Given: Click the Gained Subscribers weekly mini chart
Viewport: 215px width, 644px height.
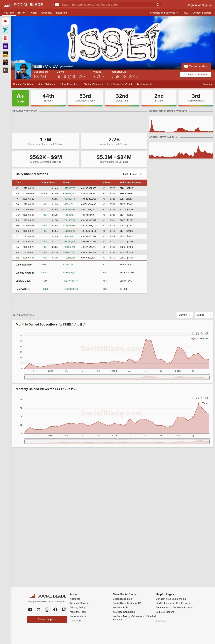Looking at the screenshot, I should (x=181, y=125).
